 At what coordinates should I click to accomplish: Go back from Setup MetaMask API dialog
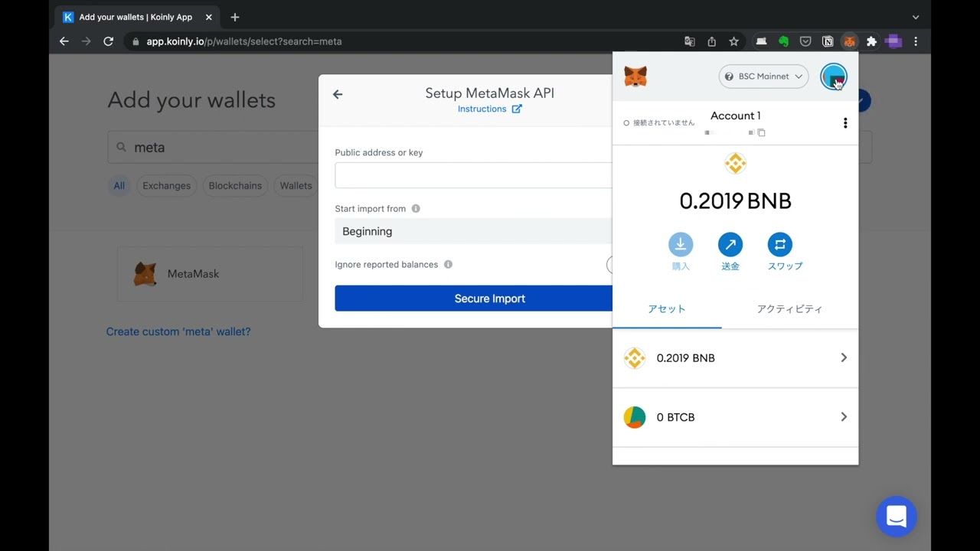click(x=338, y=94)
